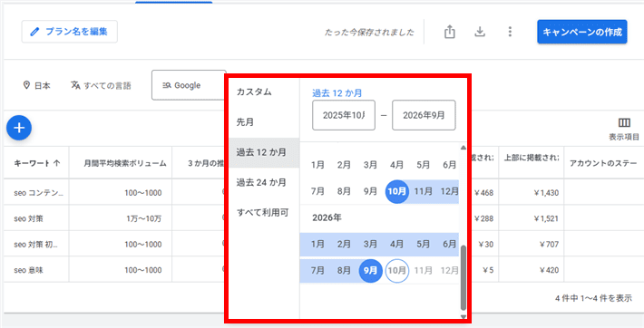Select 1月 in the 2026 calendar
This screenshot has width=644, height=328.
(x=317, y=245)
